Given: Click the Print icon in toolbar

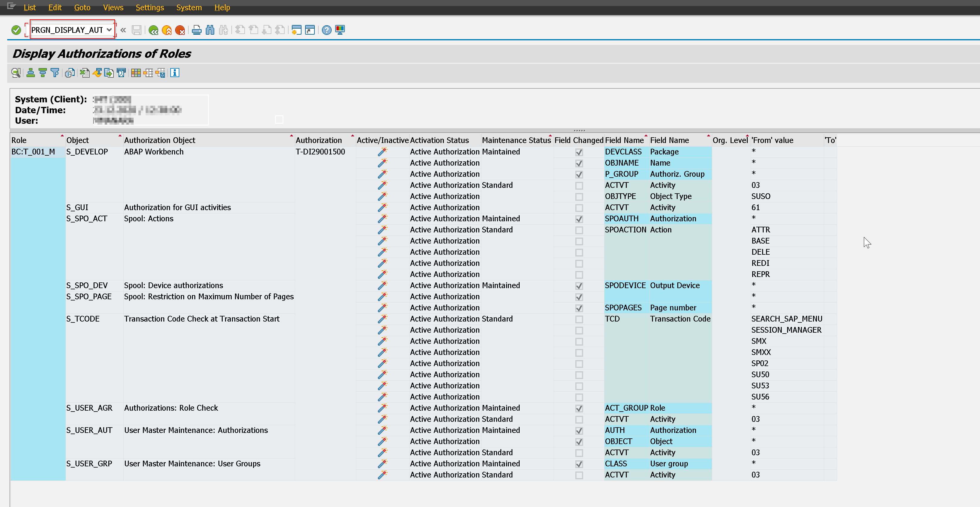Looking at the screenshot, I should [x=196, y=30].
